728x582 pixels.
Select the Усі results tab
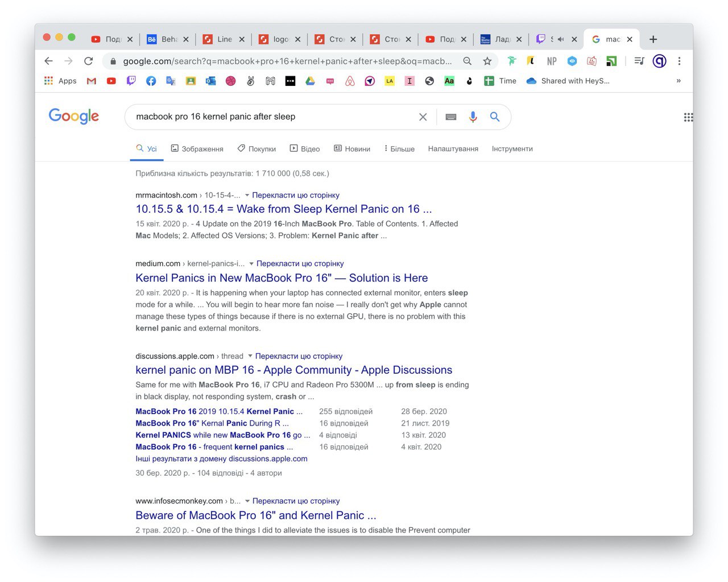click(x=147, y=148)
